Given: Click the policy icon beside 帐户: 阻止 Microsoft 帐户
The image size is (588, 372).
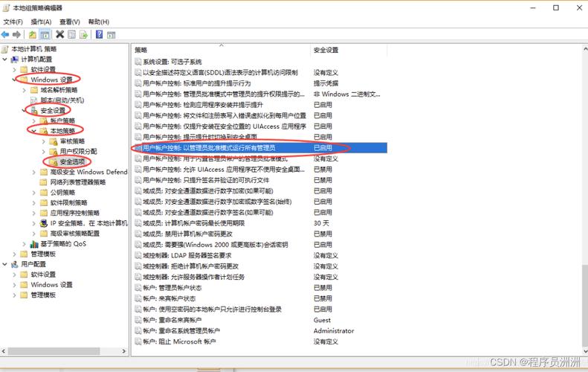Looking at the screenshot, I should pyautogui.click(x=138, y=342).
